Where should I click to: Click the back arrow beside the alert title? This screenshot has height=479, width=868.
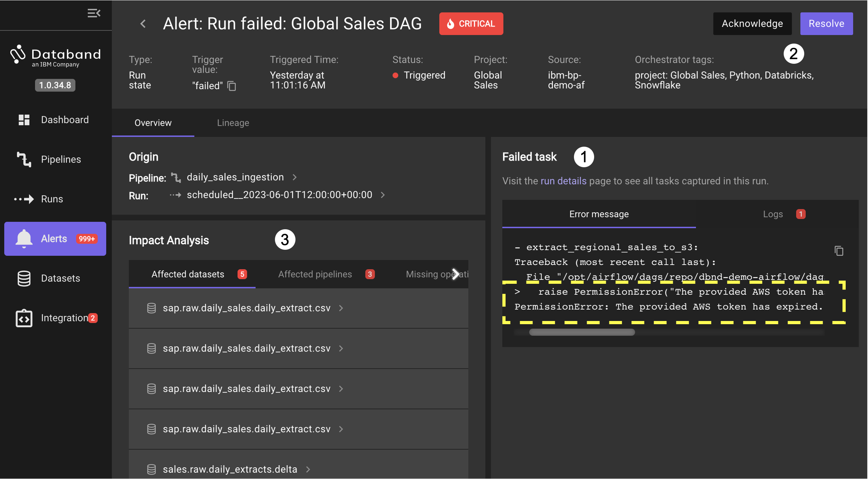pyautogui.click(x=143, y=24)
